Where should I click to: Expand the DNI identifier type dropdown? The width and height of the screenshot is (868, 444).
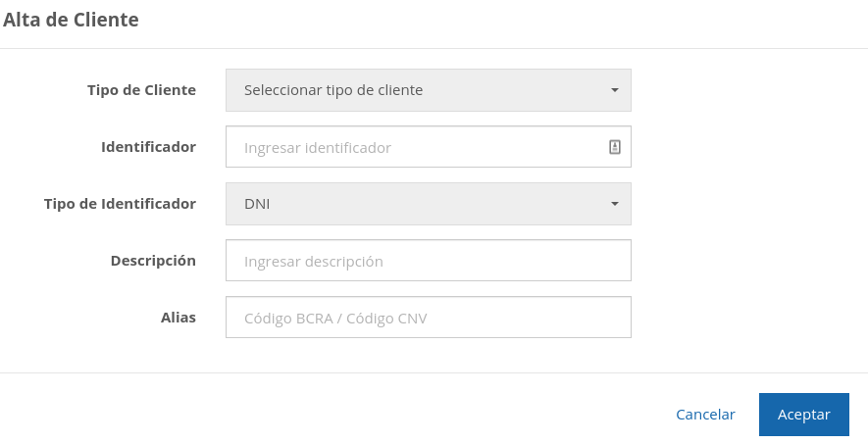point(428,204)
